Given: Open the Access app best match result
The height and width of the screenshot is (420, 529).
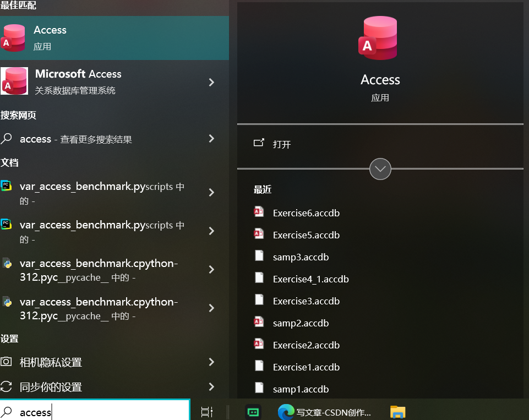Looking at the screenshot, I should pos(114,38).
